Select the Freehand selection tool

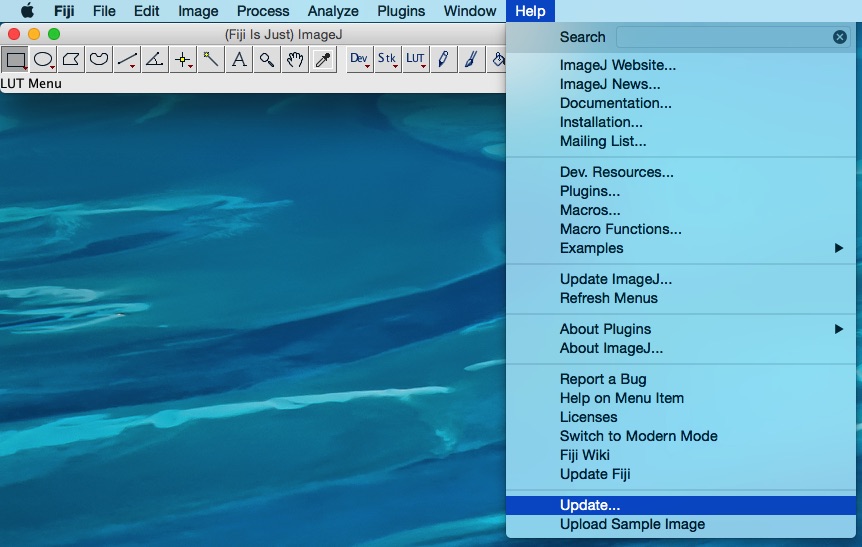point(99,59)
